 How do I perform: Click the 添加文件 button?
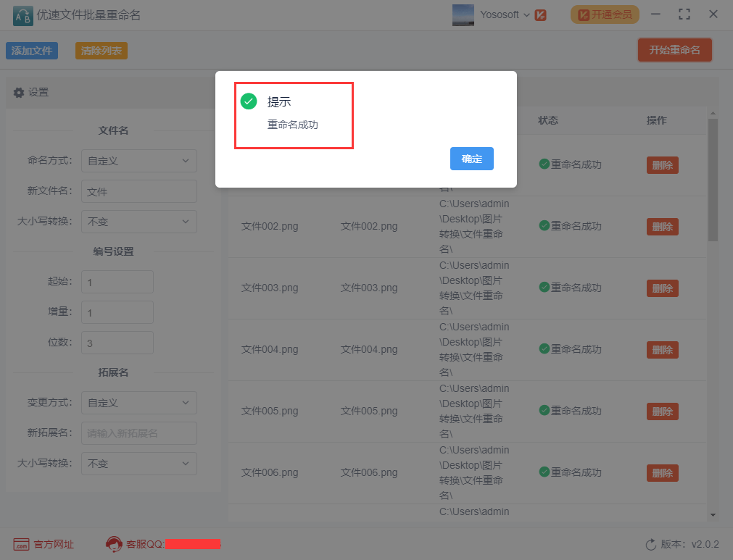pyautogui.click(x=32, y=51)
